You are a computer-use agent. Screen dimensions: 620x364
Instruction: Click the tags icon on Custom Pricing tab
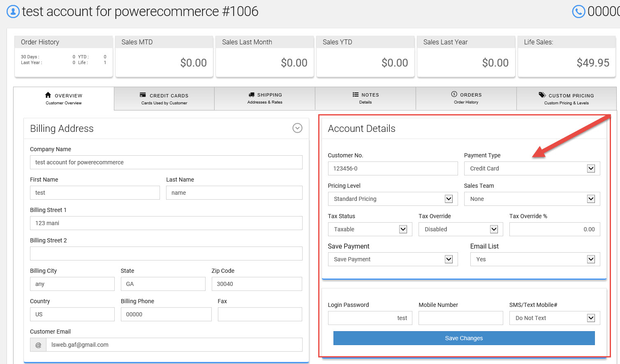(x=542, y=95)
